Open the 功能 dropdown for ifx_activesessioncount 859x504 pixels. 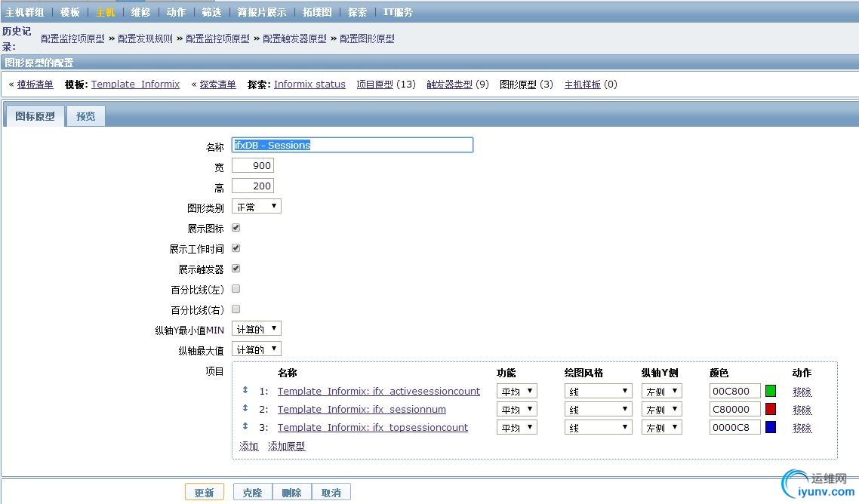point(516,391)
